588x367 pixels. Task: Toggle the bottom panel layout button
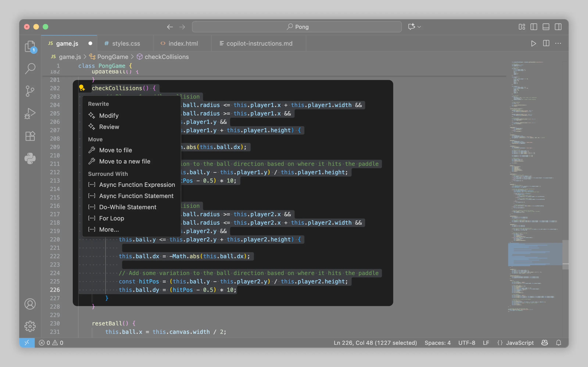pos(546,27)
